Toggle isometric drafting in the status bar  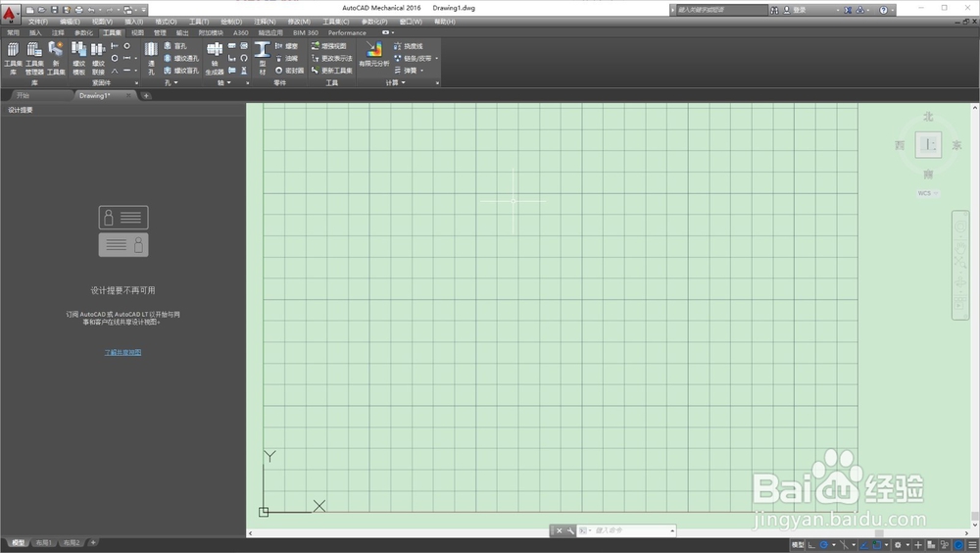(845, 545)
